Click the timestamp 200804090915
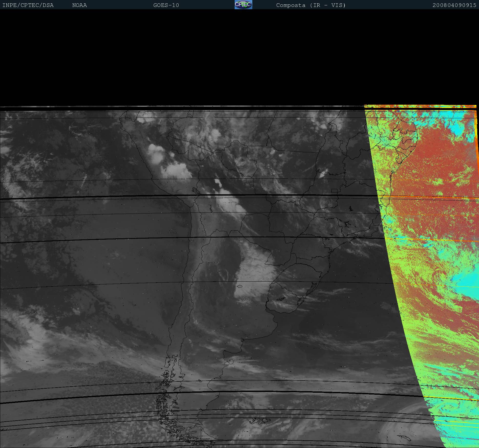The width and height of the screenshot is (479, 448). point(454,5)
